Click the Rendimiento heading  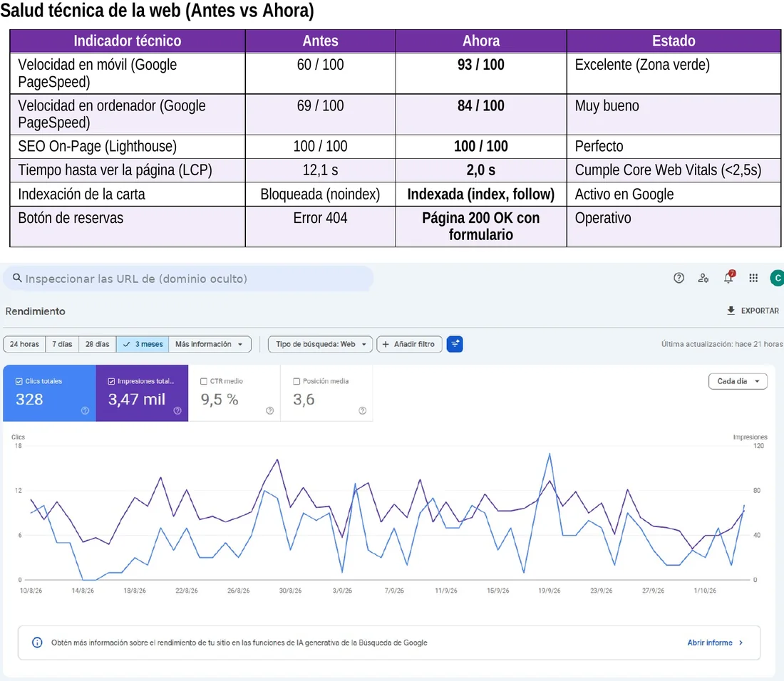tap(35, 311)
